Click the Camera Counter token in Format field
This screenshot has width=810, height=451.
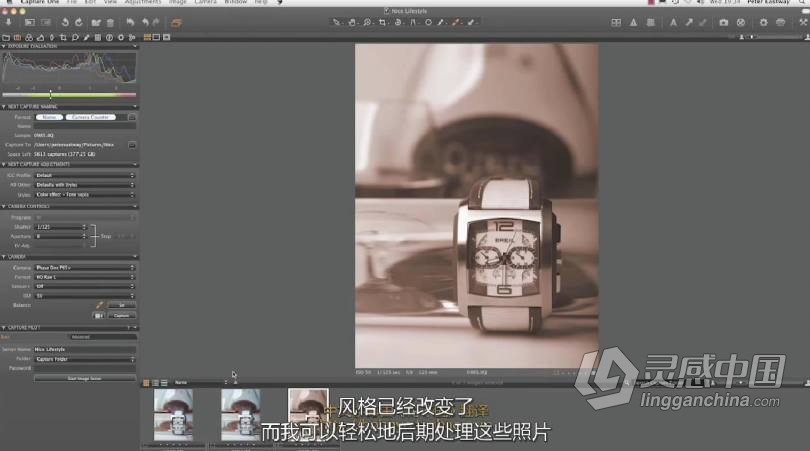pos(90,117)
